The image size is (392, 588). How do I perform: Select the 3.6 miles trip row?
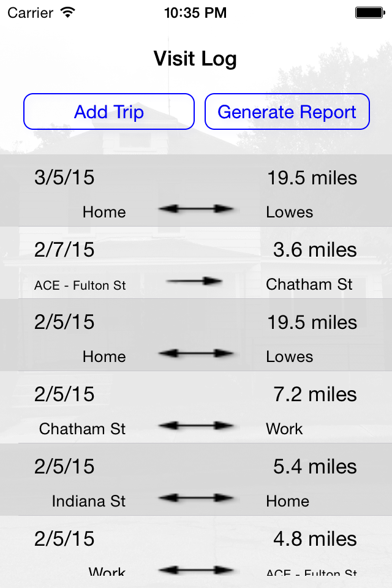196,263
